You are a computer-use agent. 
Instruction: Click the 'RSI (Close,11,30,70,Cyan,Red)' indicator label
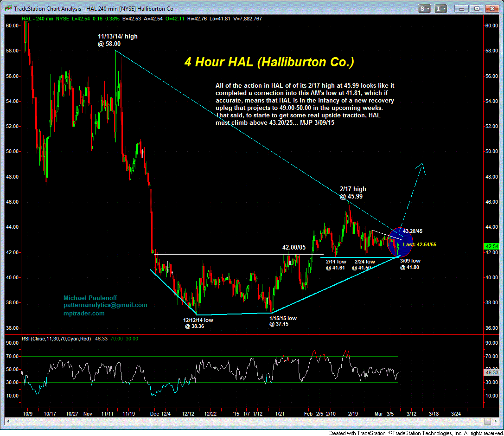coord(56,339)
